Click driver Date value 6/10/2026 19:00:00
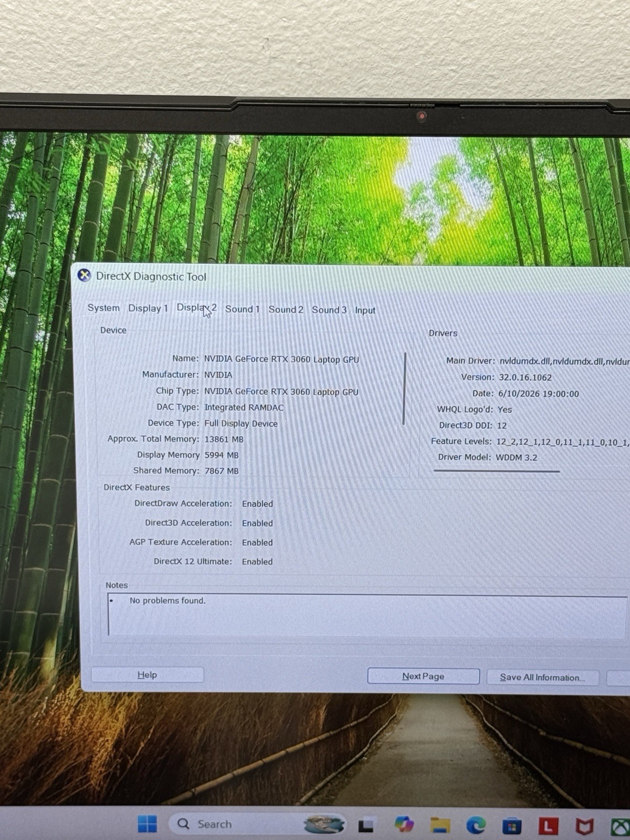Screen dimensions: 630x840 click(538, 394)
